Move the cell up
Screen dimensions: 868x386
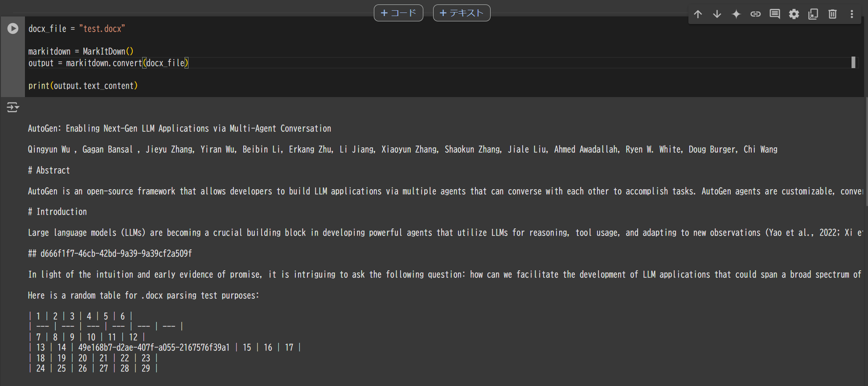coord(697,14)
